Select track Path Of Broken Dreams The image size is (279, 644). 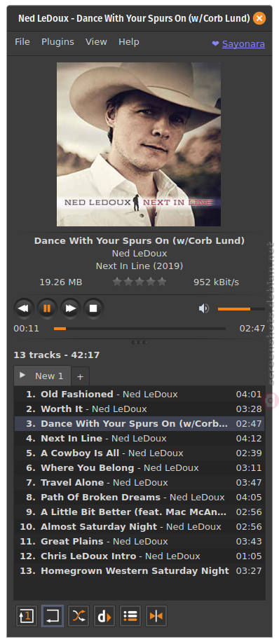click(139, 498)
